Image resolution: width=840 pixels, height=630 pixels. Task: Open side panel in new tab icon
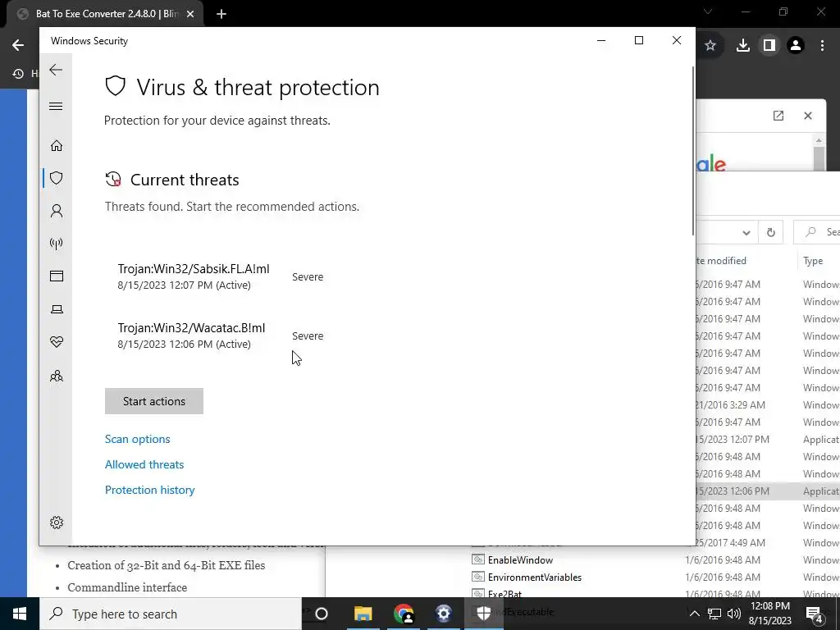[778, 116]
